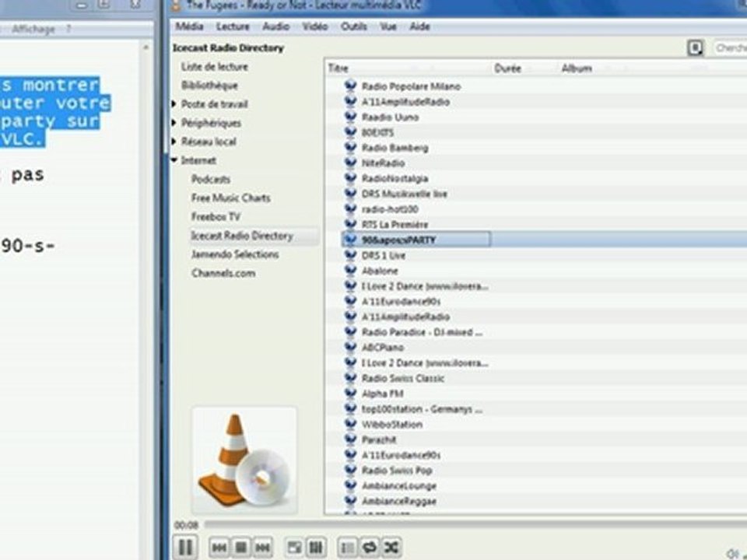Screen dimensions: 747x560
Task: Select Radio Popolare Milano station
Action: [411, 86]
